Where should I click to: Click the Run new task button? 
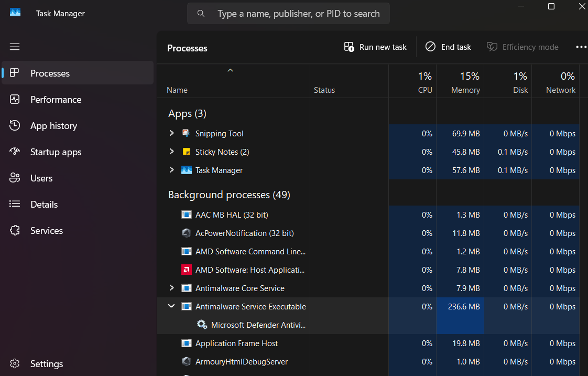pyautogui.click(x=375, y=47)
